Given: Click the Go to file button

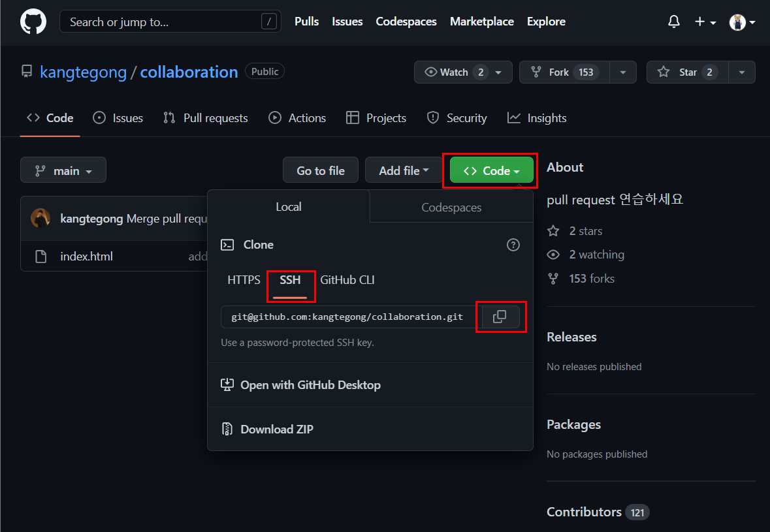Looking at the screenshot, I should pos(321,170).
